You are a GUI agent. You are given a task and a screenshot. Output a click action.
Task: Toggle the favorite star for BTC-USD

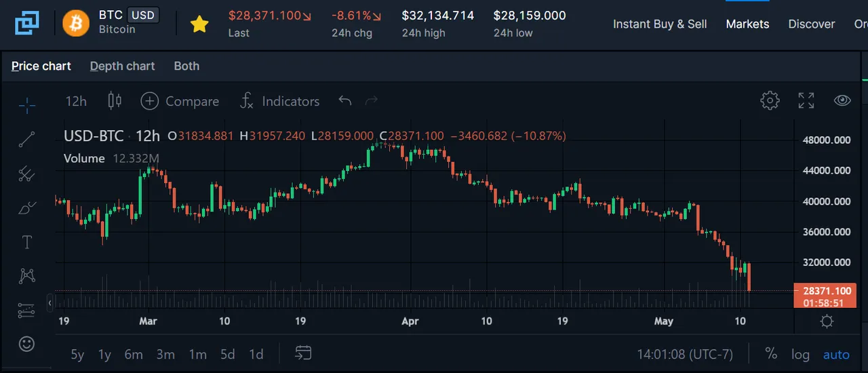(x=199, y=24)
